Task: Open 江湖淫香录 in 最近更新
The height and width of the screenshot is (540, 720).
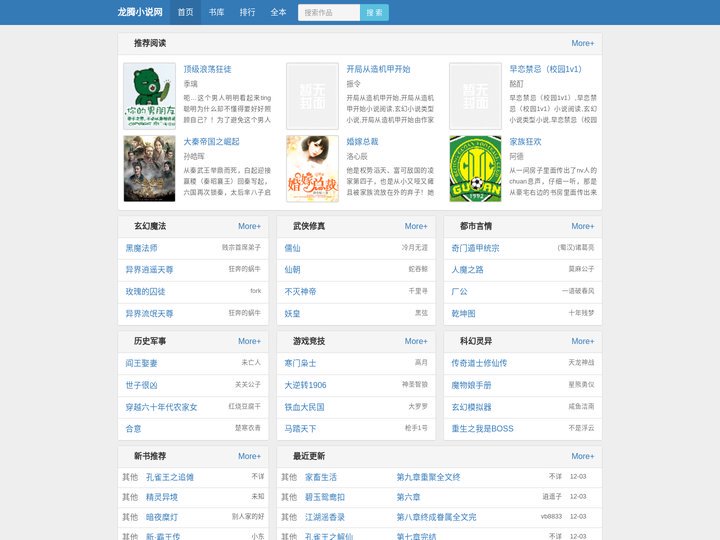Action: coord(325,517)
